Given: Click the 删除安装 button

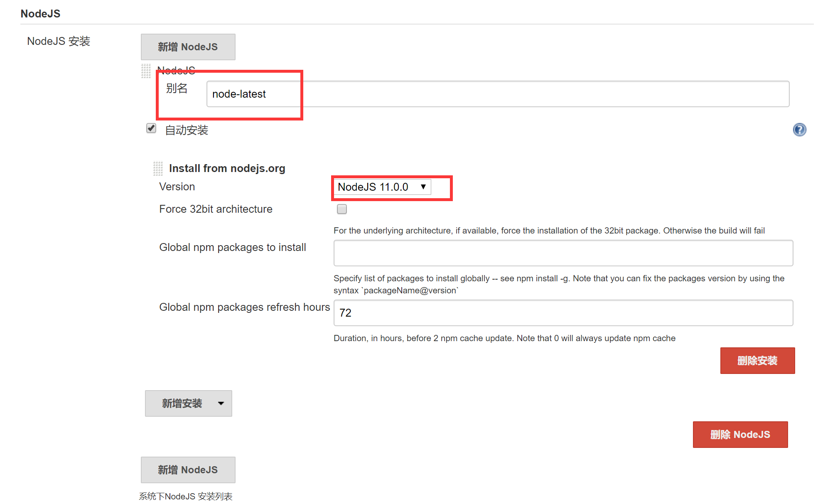Looking at the screenshot, I should pyautogui.click(x=757, y=361).
